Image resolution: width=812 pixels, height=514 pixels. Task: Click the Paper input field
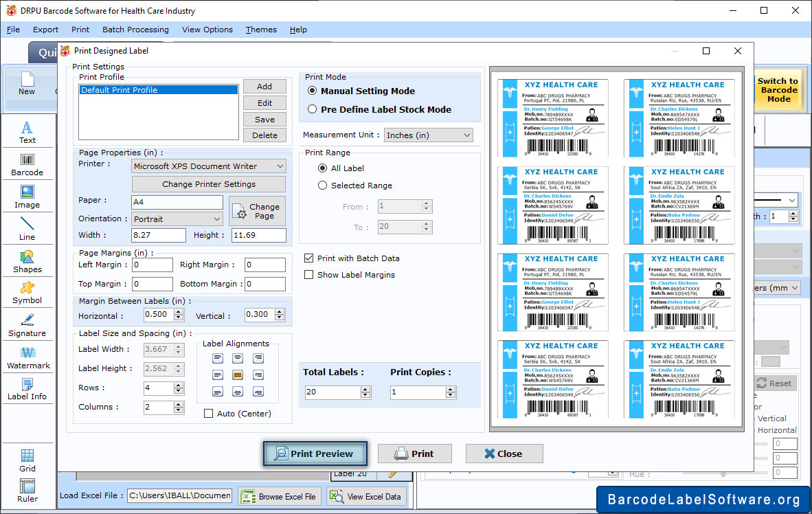coord(177,202)
